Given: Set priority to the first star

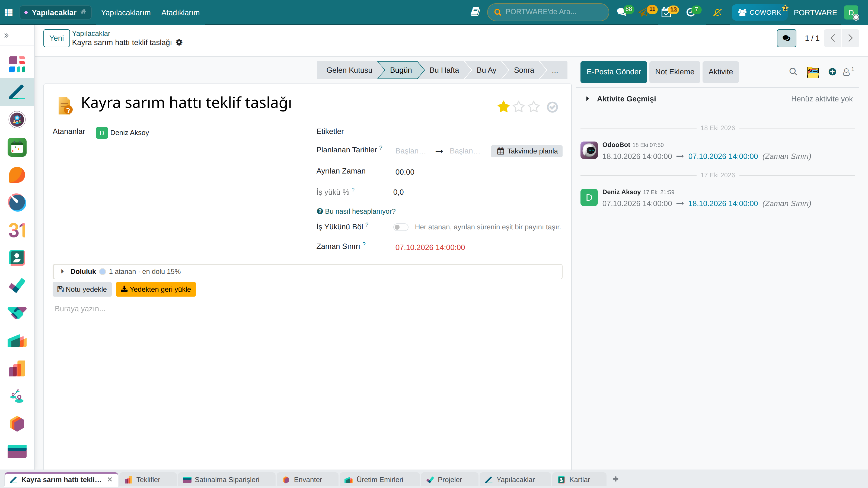Looking at the screenshot, I should click(503, 107).
